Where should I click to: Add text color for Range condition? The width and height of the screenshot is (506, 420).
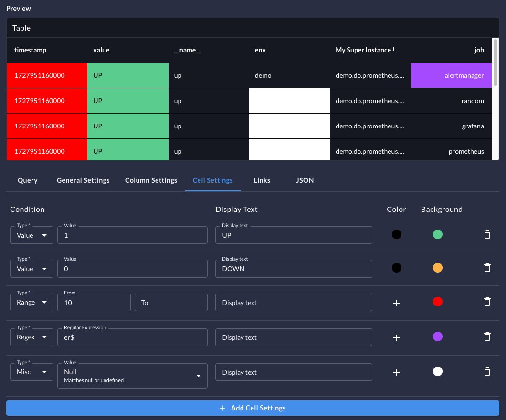click(x=397, y=303)
